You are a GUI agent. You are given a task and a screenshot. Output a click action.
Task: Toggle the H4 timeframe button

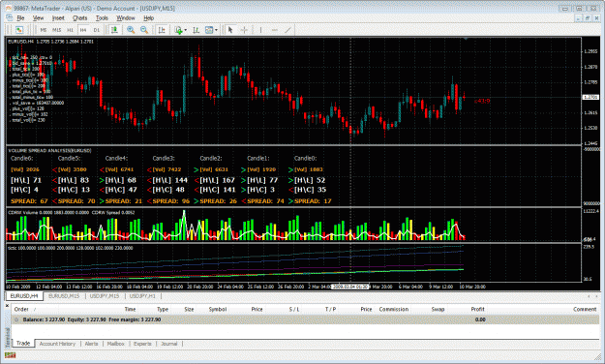[x=83, y=30]
